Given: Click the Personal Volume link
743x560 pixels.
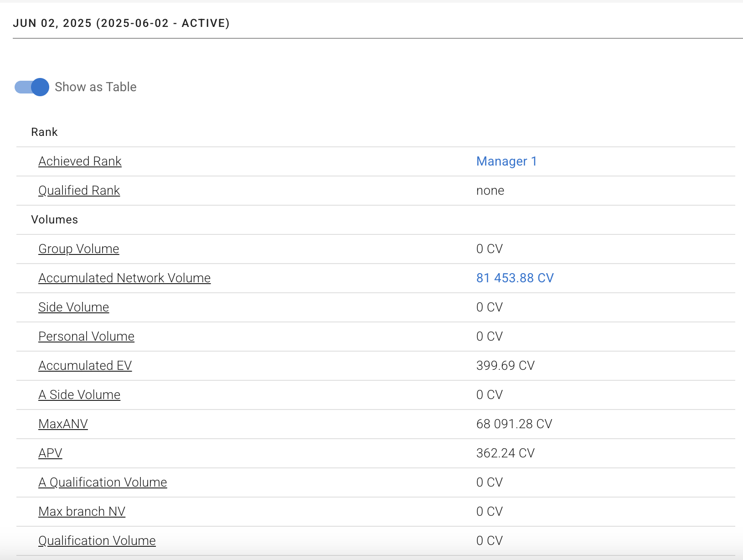Looking at the screenshot, I should 86,337.
